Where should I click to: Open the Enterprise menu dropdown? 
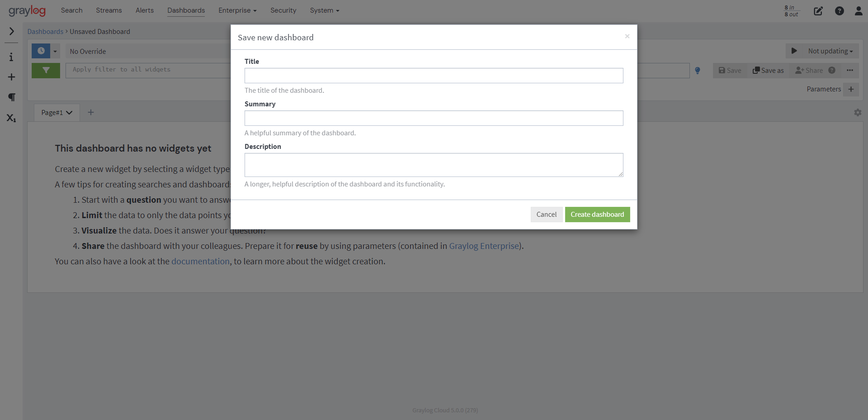click(237, 10)
